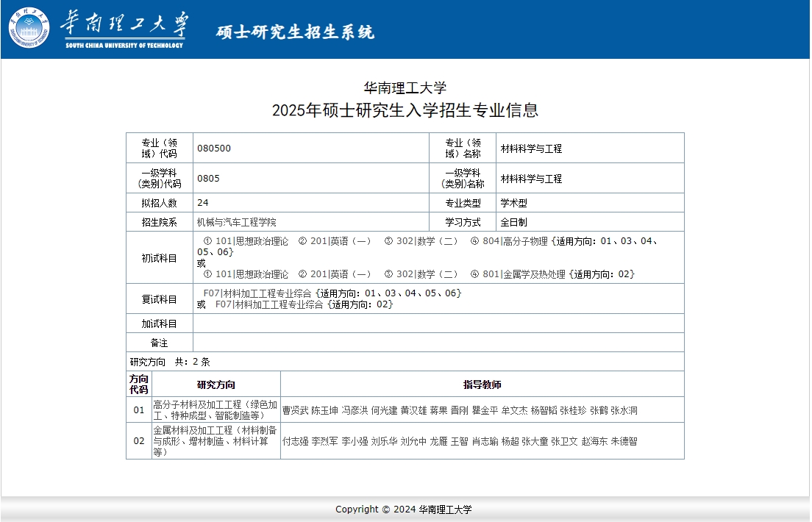Click the 备注 row label

159,343
